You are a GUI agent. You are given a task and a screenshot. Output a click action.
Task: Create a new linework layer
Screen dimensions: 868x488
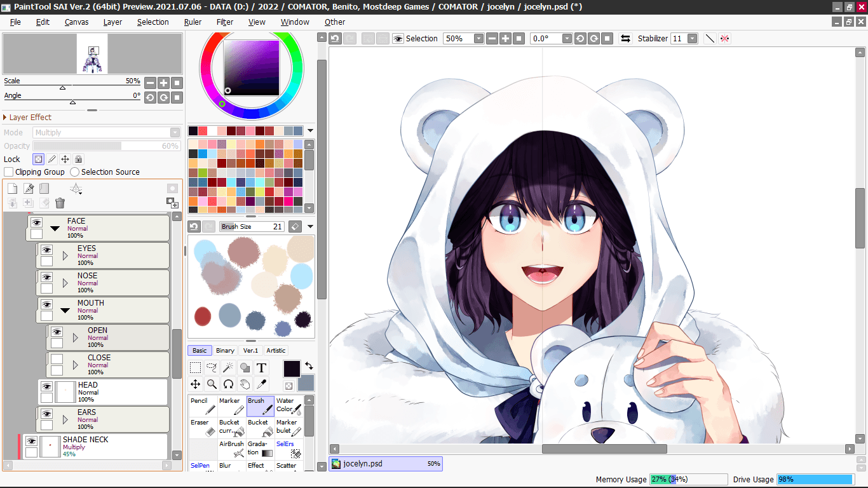pyautogui.click(x=29, y=189)
